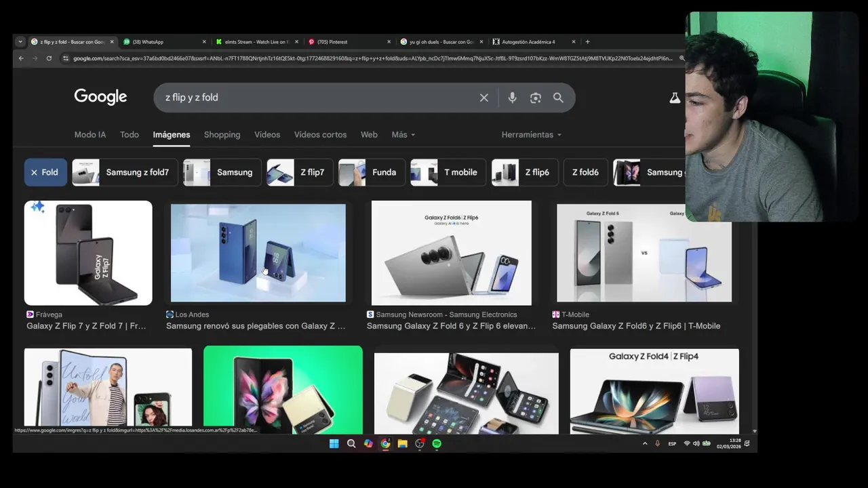Open 'Samsung renovó sus plegables' result link

click(256, 326)
